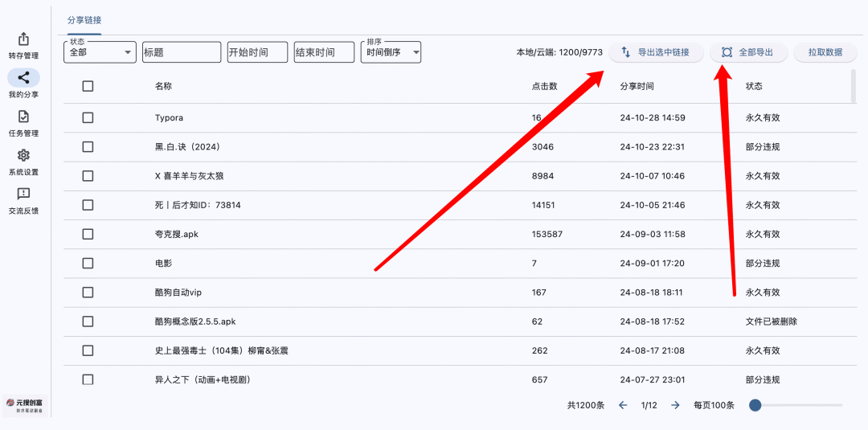Click the 名称 column header
Viewport: 868px width, 430px height.
point(163,86)
